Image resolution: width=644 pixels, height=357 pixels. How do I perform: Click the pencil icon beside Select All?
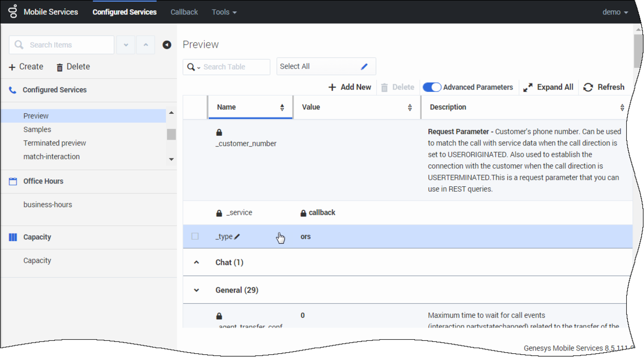[364, 67]
